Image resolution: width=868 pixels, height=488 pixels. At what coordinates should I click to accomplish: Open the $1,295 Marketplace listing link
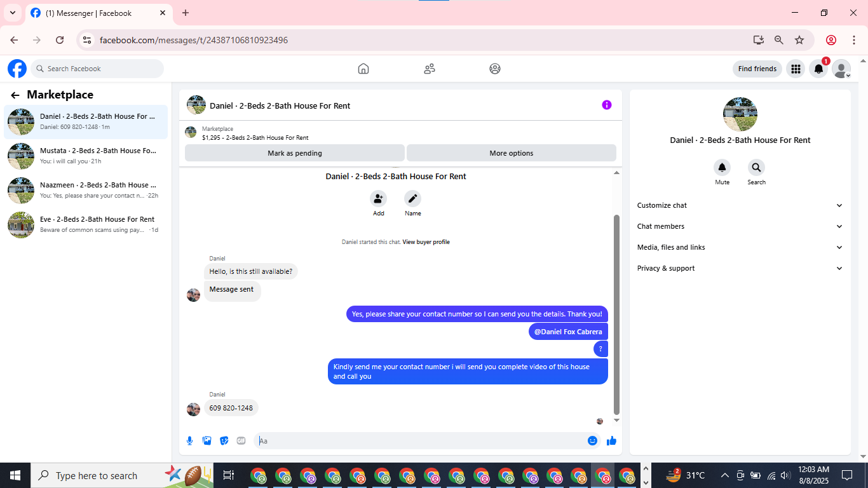point(255,137)
